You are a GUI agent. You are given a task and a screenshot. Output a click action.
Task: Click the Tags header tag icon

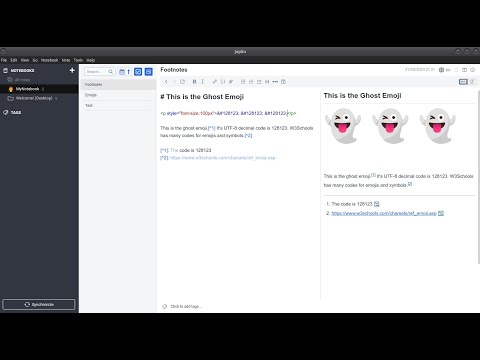(x=5, y=112)
